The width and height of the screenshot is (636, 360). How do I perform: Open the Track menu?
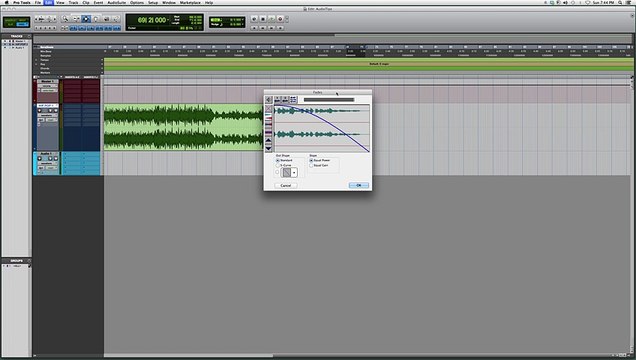73,2
